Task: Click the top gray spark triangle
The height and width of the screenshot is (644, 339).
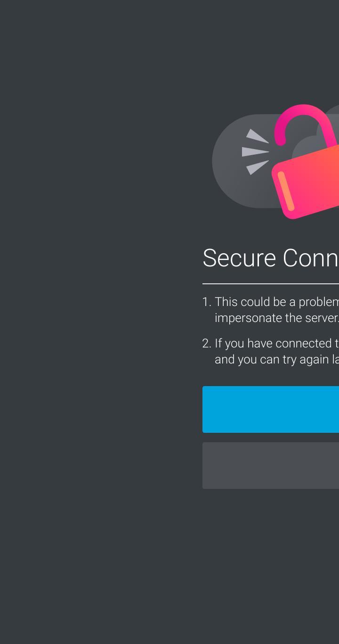Action: (258, 136)
